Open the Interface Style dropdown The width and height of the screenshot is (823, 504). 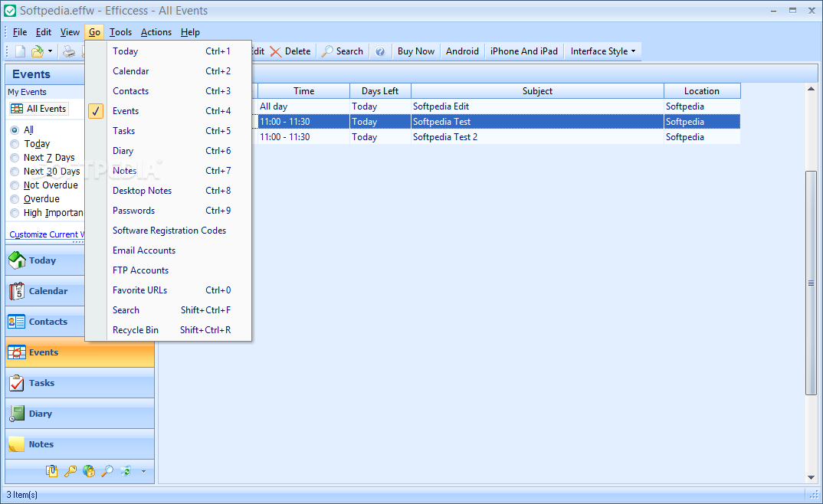click(x=602, y=51)
